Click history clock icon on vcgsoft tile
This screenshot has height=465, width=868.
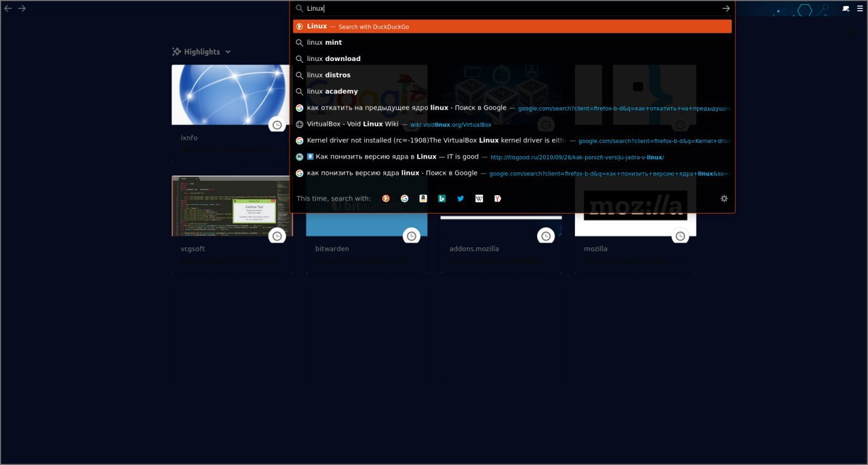(x=277, y=236)
